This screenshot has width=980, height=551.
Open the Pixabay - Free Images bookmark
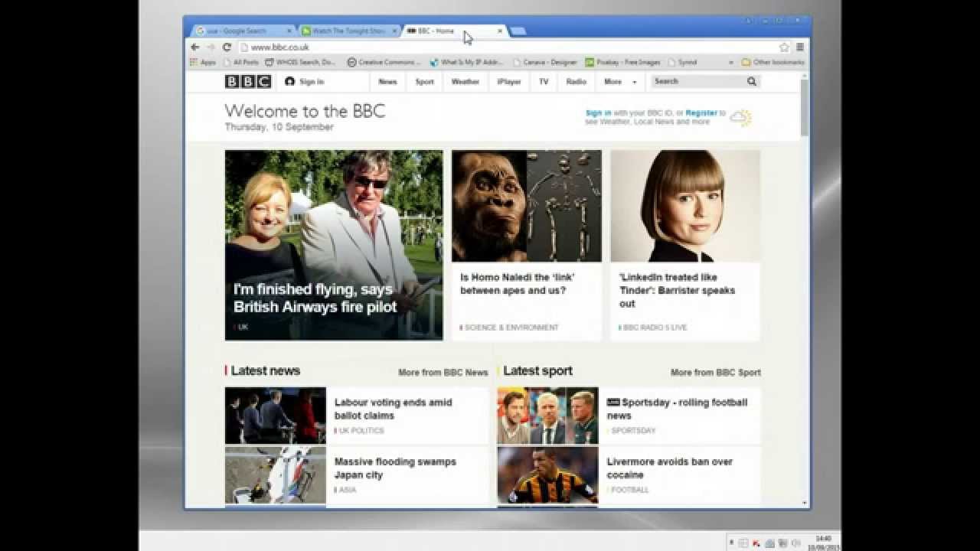click(x=622, y=62)
